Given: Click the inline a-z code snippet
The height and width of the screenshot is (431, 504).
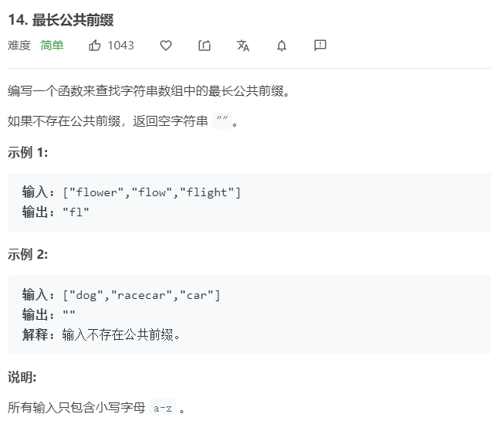Looking at the screenshot, I should (x=163, y=408).
